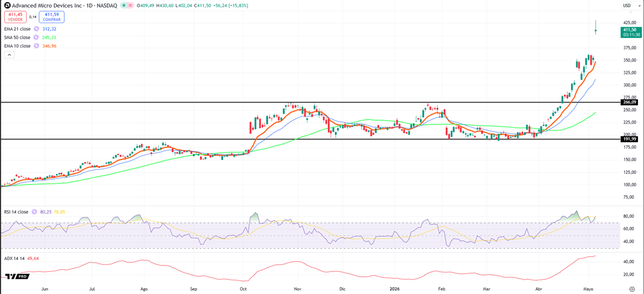Click the Ago label on time axis
The image size is (644, 294).
(x=144, y=289)
